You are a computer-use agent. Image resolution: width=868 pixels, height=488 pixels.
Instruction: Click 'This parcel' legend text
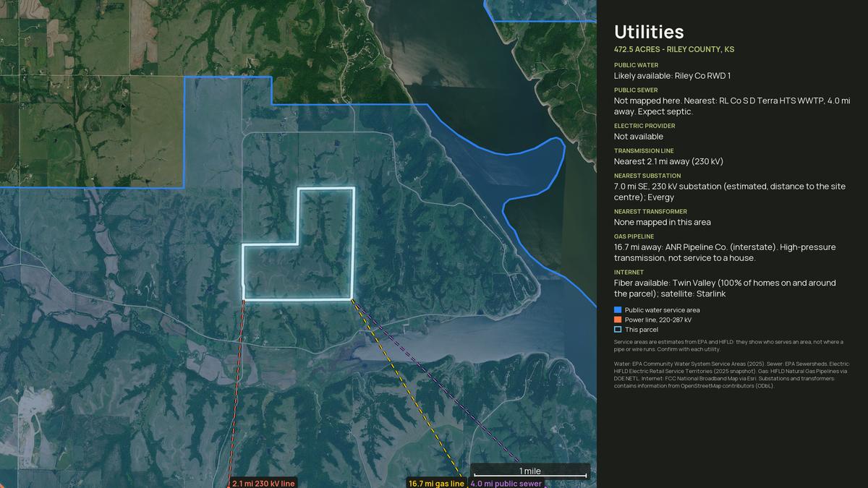click(642, 330)
